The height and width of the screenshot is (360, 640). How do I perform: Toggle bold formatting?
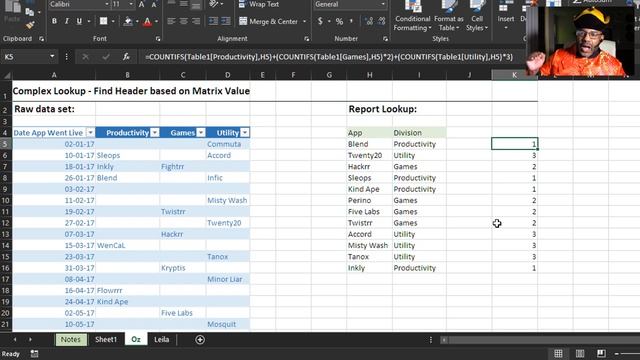point(54,21)
